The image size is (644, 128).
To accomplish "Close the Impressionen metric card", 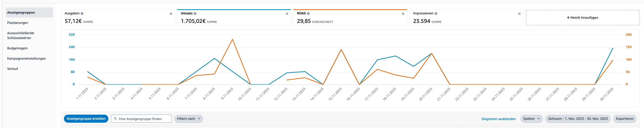I will point(519,14).
